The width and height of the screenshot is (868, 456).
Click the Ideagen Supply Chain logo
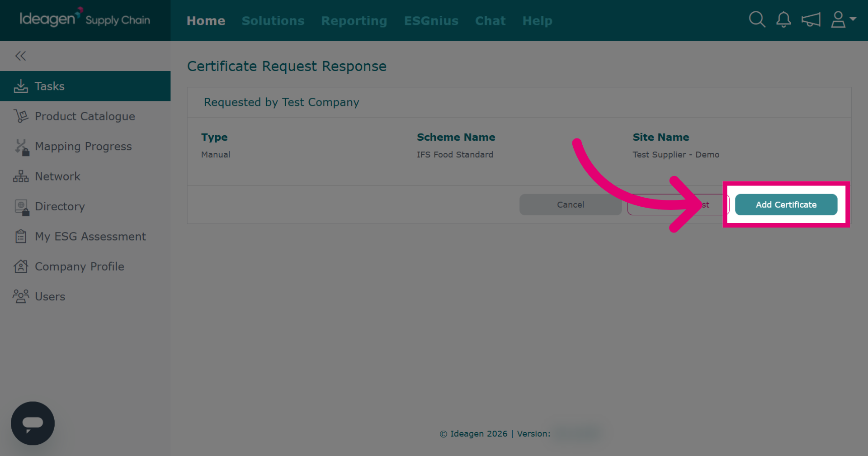click(85, 18)
